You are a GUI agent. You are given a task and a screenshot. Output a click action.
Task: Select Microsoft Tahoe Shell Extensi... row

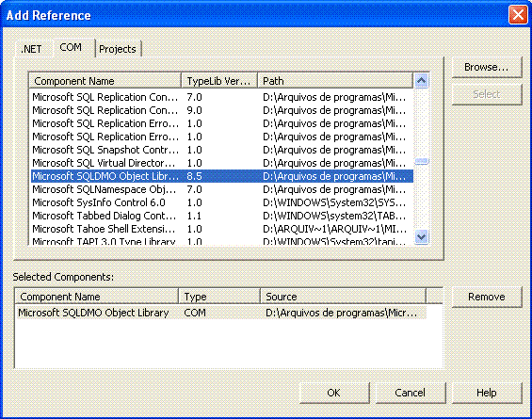(x=222, y=230)
